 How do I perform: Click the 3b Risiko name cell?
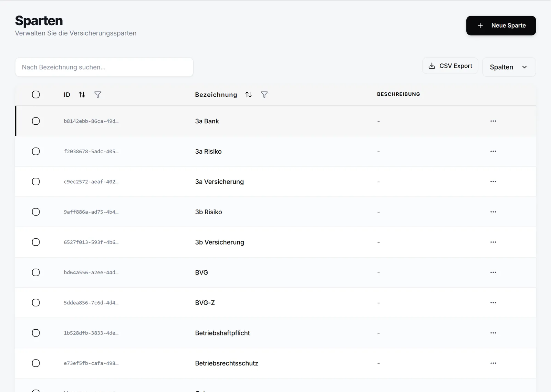[x=208, y=212]
